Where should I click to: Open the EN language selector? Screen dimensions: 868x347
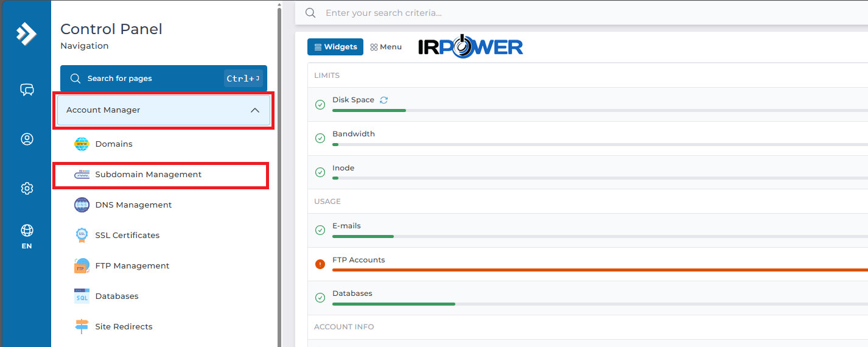27,237
